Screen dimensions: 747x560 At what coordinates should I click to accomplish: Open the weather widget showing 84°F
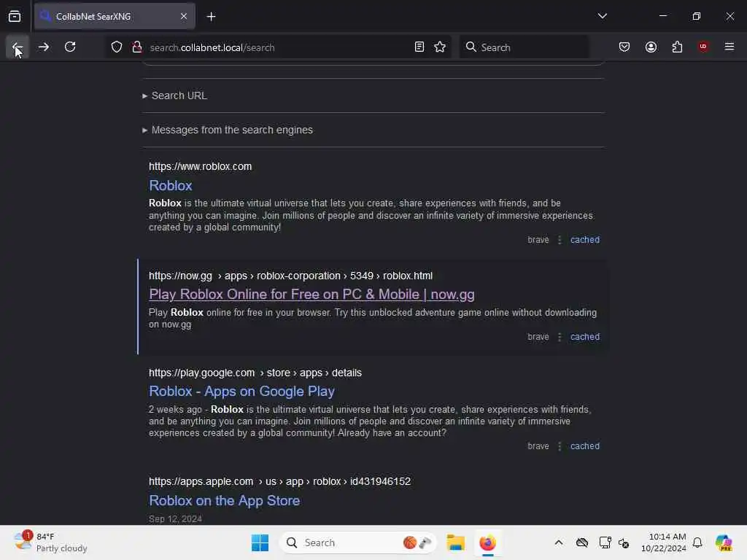(x=50, y=542)
